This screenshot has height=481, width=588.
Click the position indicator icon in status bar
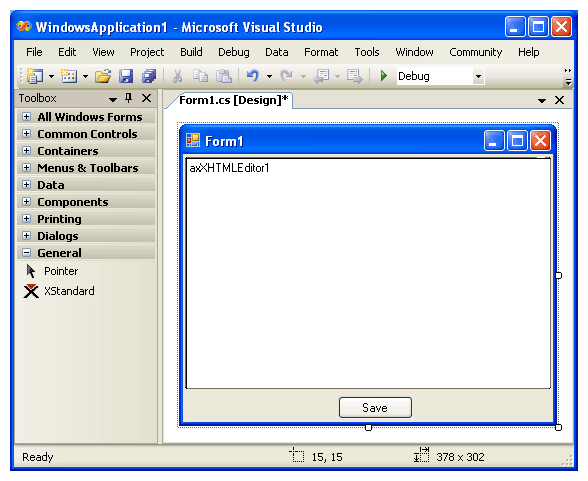(x=297, y=455)
